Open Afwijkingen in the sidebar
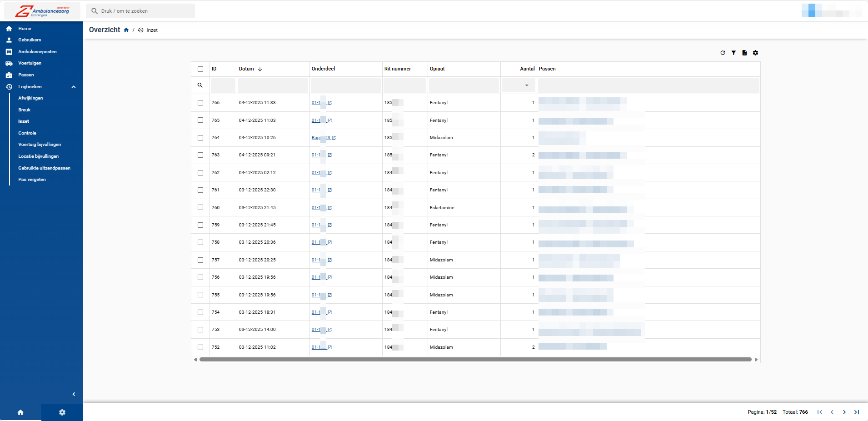The width and height of the screenshot is (868, 421). coord(30,98)
